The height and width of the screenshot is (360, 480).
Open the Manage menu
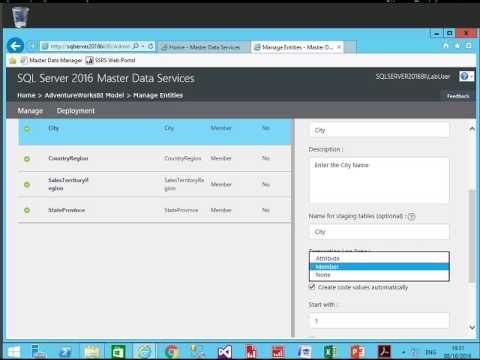pos(30,111)
